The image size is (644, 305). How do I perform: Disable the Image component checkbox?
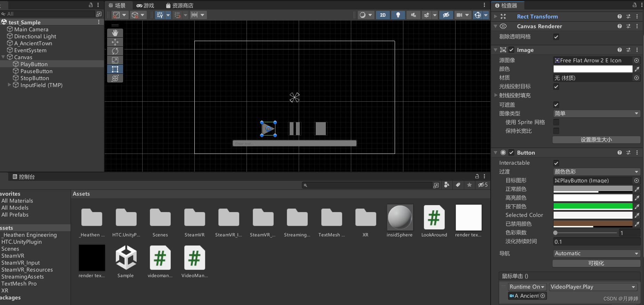coord(512,50)
